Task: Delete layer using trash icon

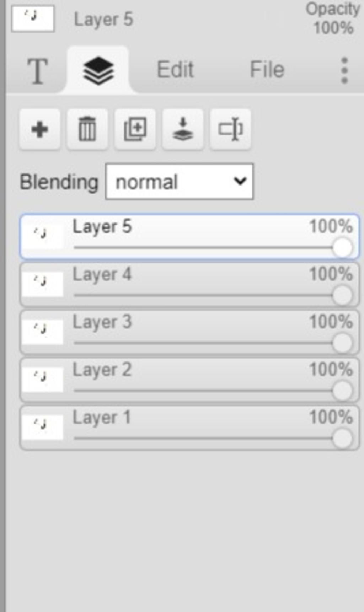Action: pos(87,129)
